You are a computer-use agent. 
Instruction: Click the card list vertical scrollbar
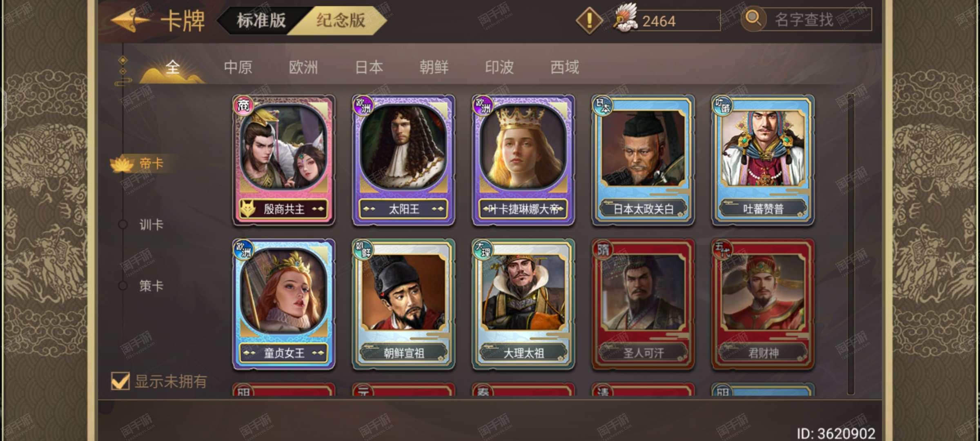(x=851, y=244)
